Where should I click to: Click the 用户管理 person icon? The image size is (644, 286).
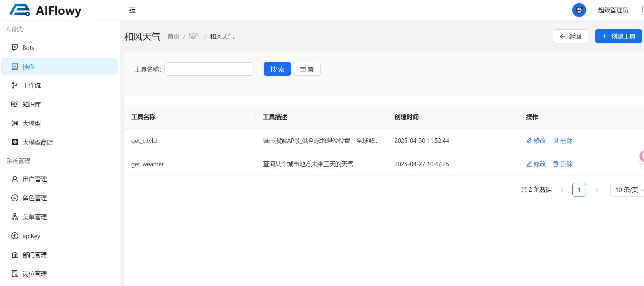tap(15, 179)
